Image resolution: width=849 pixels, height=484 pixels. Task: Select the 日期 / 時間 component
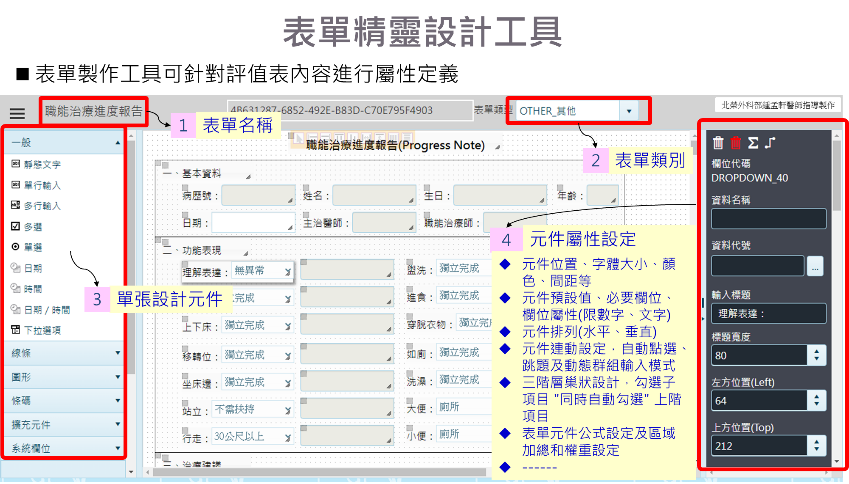[x=41, y=310]
